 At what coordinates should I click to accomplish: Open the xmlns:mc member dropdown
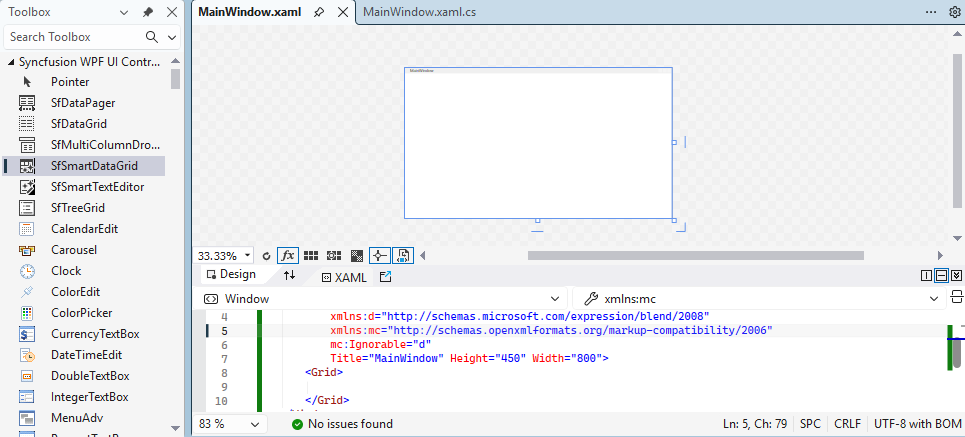tap(934, 299)
